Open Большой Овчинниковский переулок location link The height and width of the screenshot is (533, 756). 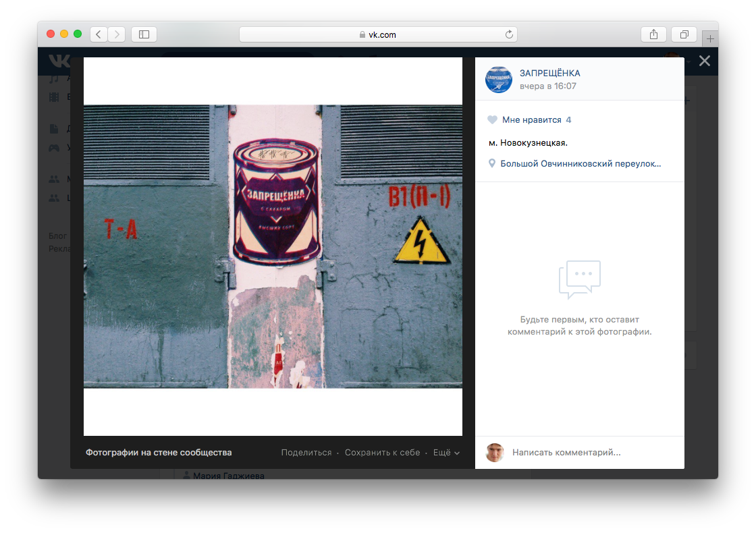(x=580, y=163)
